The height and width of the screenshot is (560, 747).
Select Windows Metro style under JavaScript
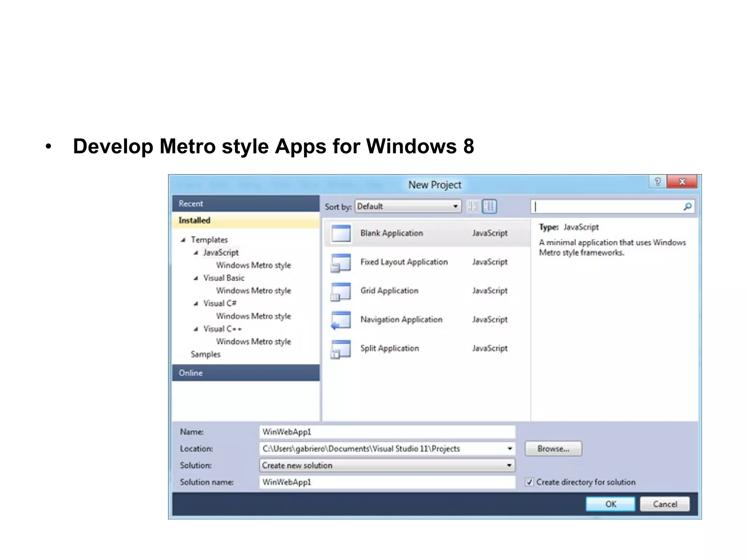coord(253,265)
